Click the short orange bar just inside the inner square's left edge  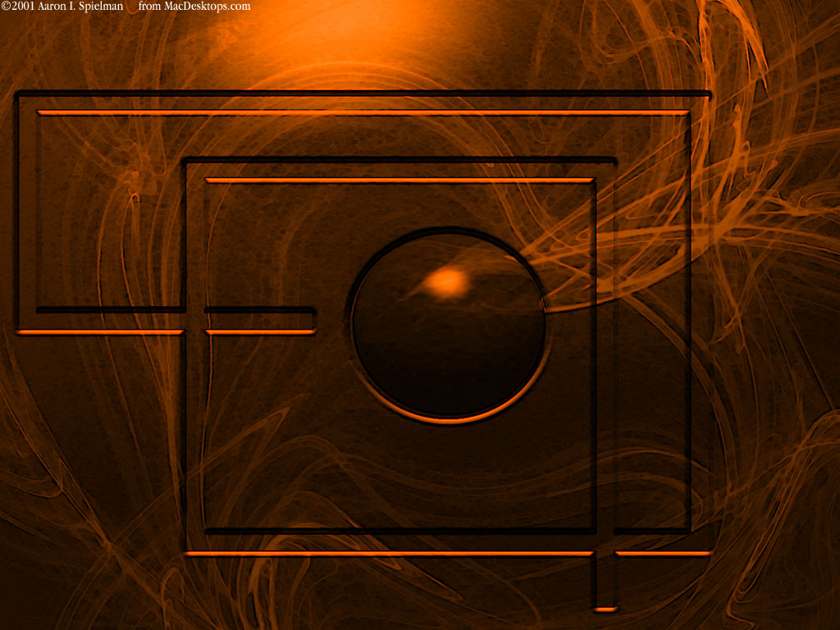tap(260, 331)
